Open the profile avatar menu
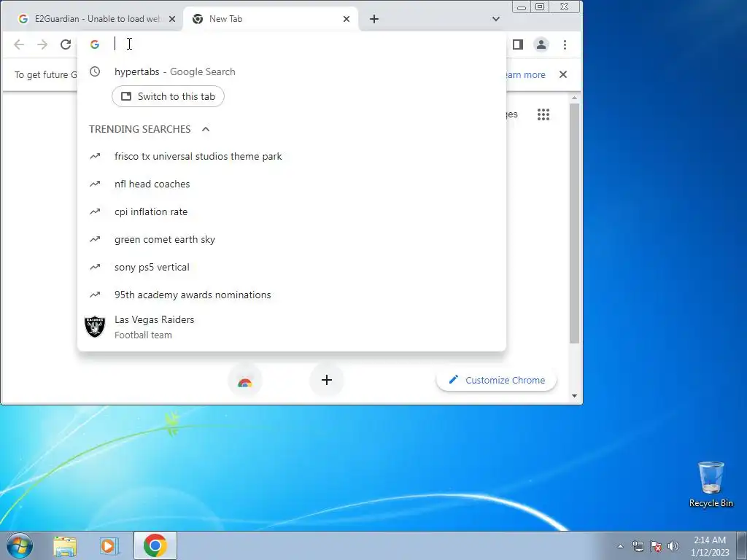747x560 pixels. pos(541,44)
